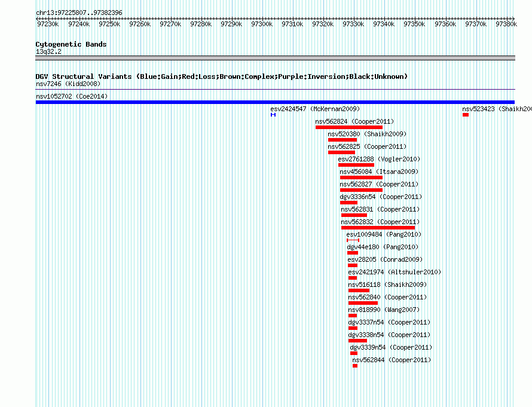Select the 13q32.2 band label

pyautogui.click(x=48, y=51)
